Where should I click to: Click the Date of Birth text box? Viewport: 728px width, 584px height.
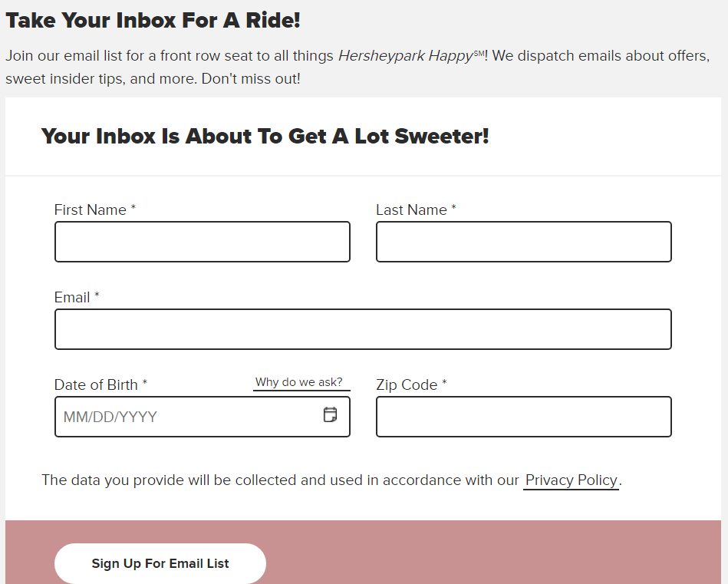pos(184,416)
